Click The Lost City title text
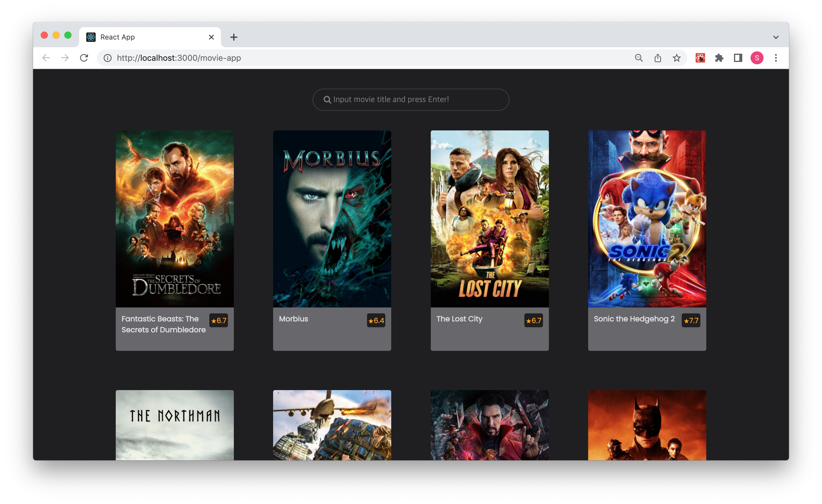 tap(459, 319)
